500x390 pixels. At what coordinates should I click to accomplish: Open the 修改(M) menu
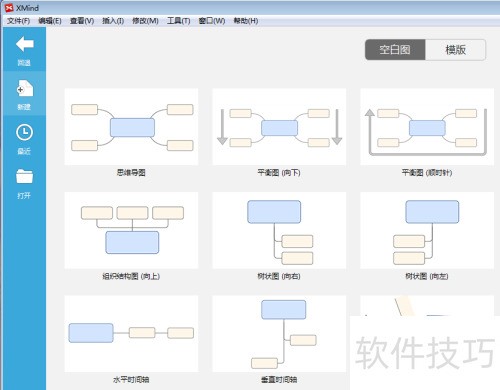[x=145, y=21]
